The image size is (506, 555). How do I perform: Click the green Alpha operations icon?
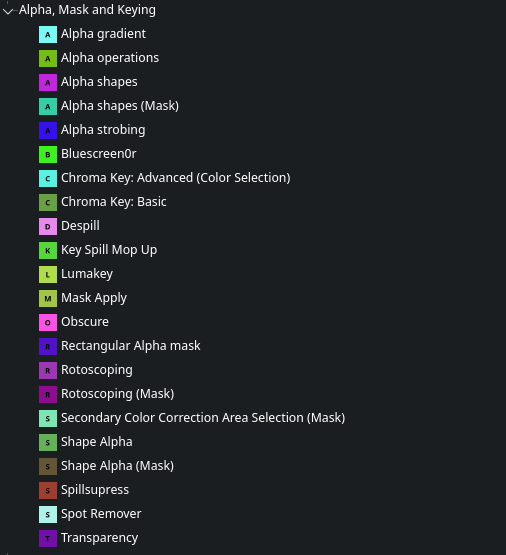click(x=48, y=58)
